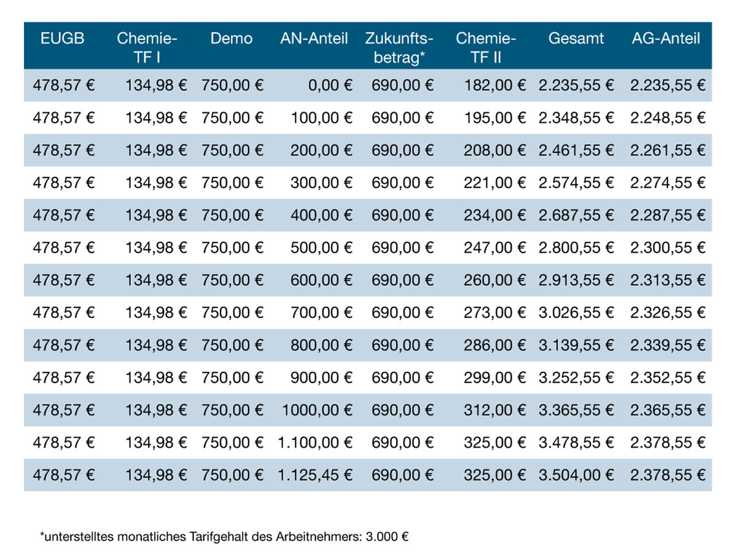The width and height of the screenshot is (737, 560).
Task: Click the AN-Anteil column header
Action: [x=314, y=39]
